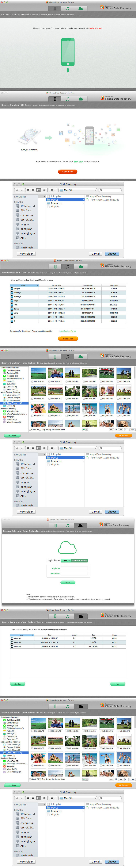Click Sign Out in iCloud backup list window

point(17,684)
